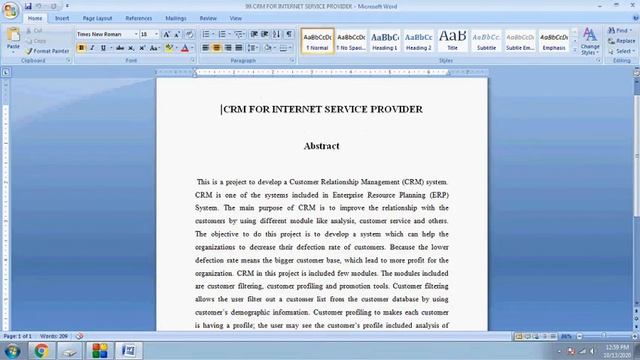640x360 pixels.
Task: Open the Times New Roman font dropdown
Action: click(x=136, y=34)
